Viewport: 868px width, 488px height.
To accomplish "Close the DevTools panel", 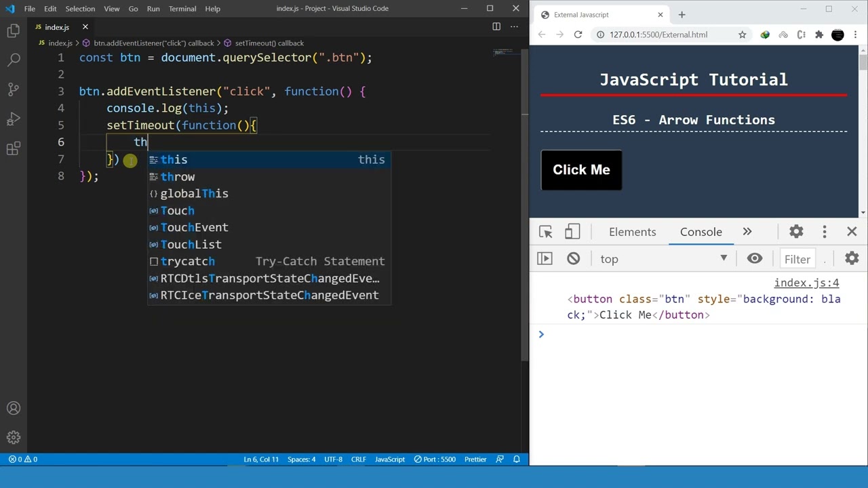I will click(x=852, y=232).
